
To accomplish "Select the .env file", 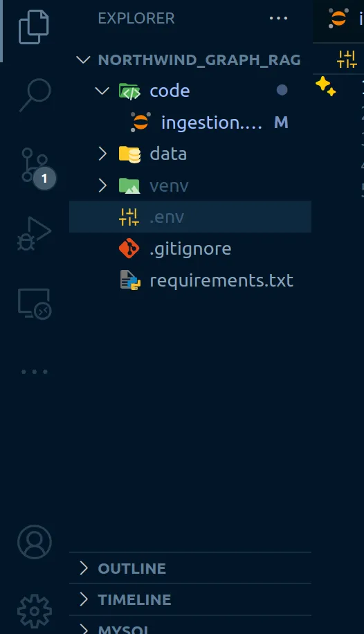I will click(x=190, y=217).
